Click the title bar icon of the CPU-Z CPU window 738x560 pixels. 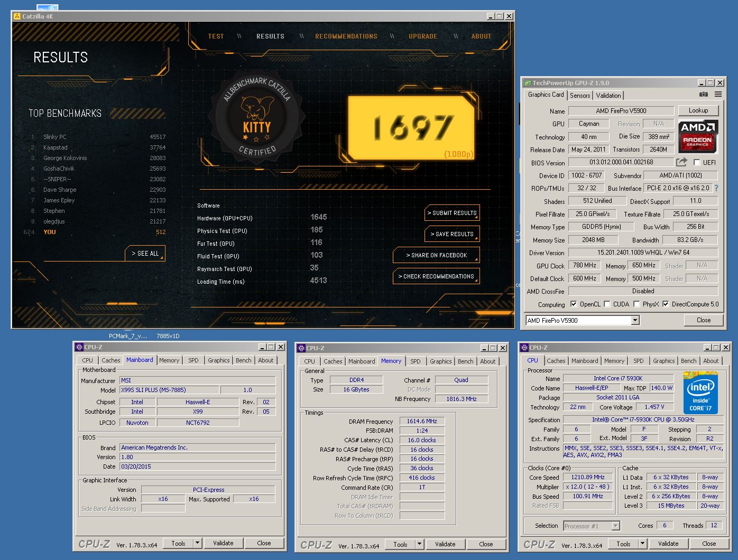point(524,348)
